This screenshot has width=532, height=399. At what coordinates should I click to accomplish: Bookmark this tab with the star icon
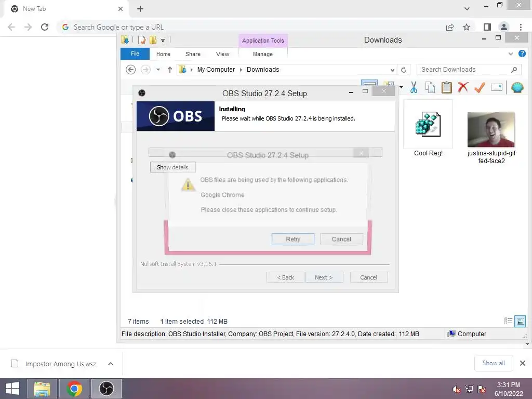pos(467,27)
